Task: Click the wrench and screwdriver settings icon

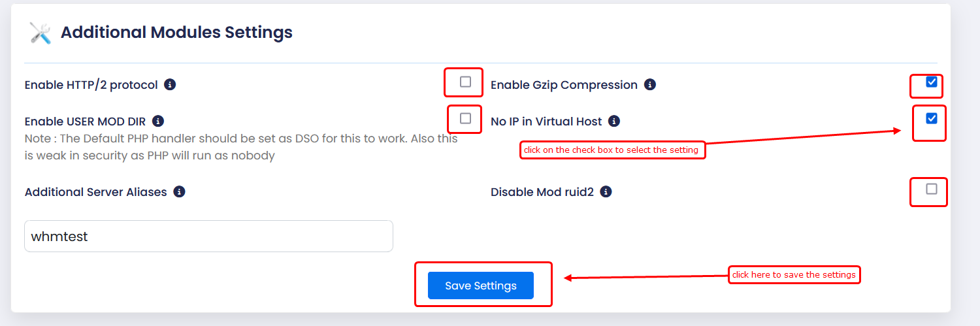Action: click(x=40, y=33)
